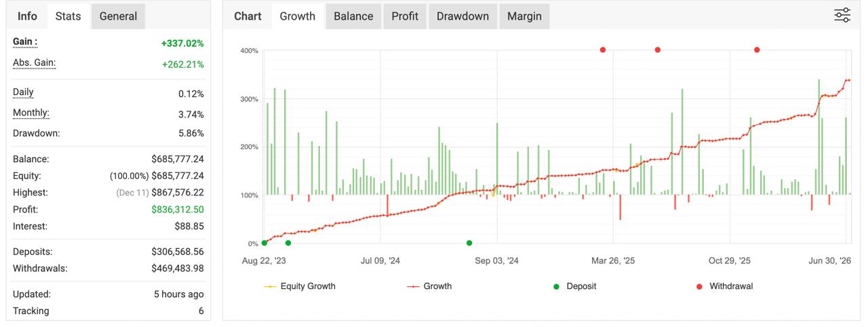Viewport: 868px width, 327px height.
Task: Click the Mar 26, '25 axis date
Action: click(613, 261)
